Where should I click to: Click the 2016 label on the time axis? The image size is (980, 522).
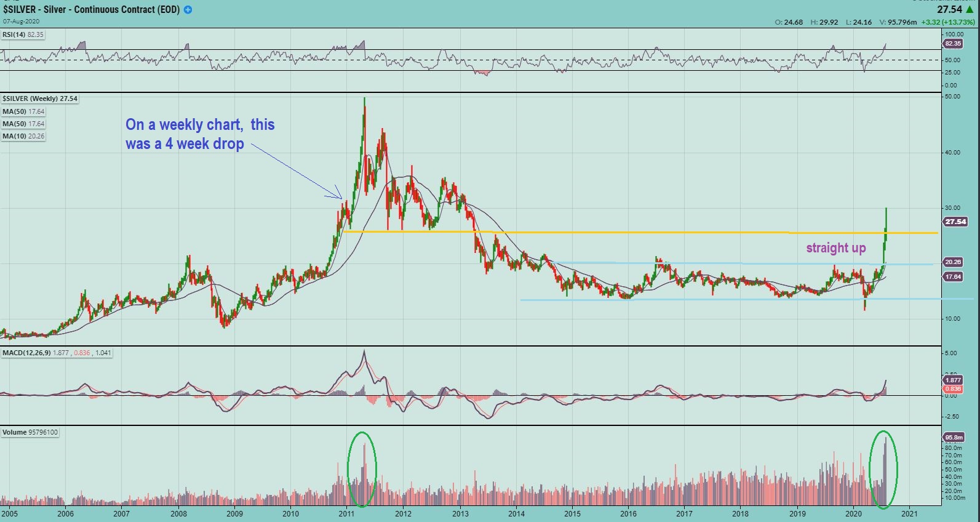[x=628, y=514]
